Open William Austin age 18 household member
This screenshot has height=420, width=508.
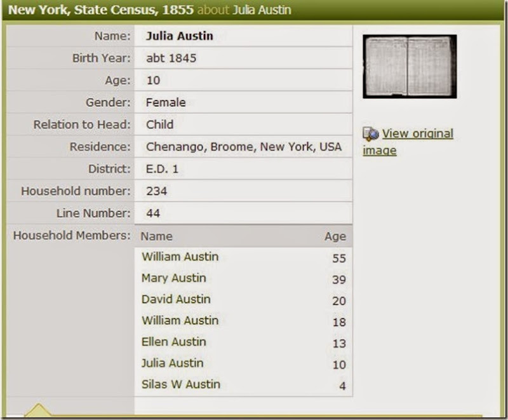click(x=180, y=320)
